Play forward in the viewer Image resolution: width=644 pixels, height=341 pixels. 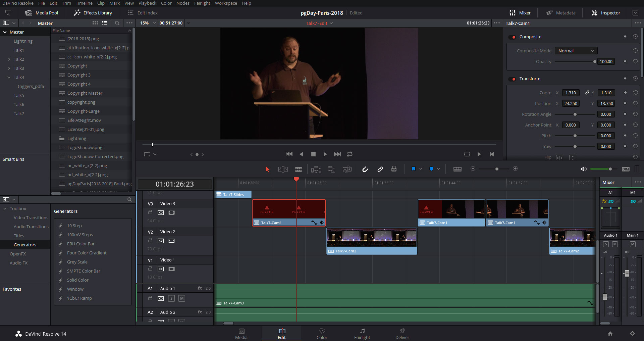click(325, 154)
